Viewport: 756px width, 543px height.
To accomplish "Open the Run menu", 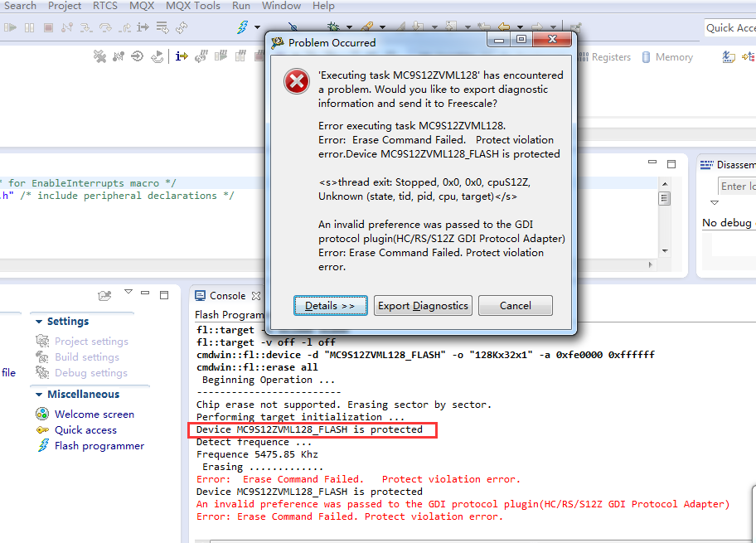I will (241, 6).
